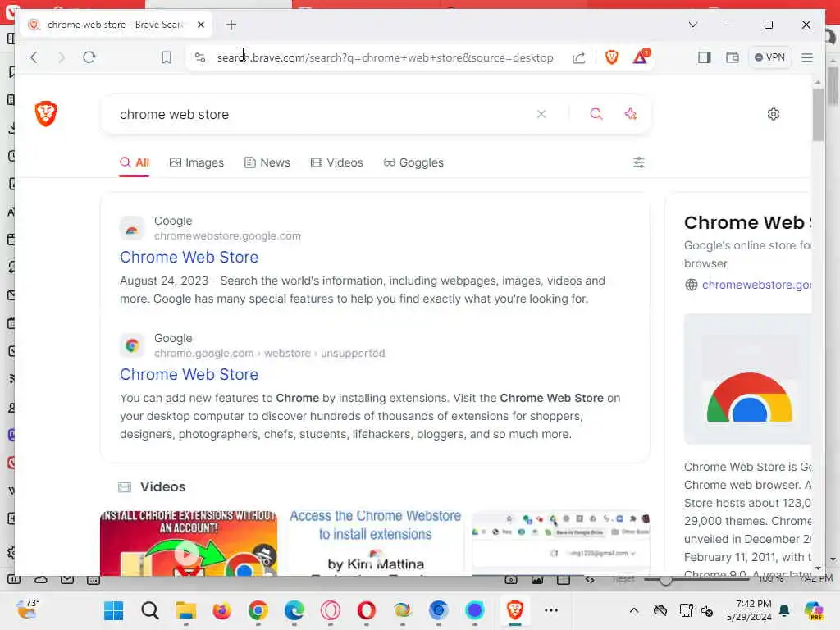
Task: Launch Microsoft Edge from the taskbar
Action: click(294, 610)
